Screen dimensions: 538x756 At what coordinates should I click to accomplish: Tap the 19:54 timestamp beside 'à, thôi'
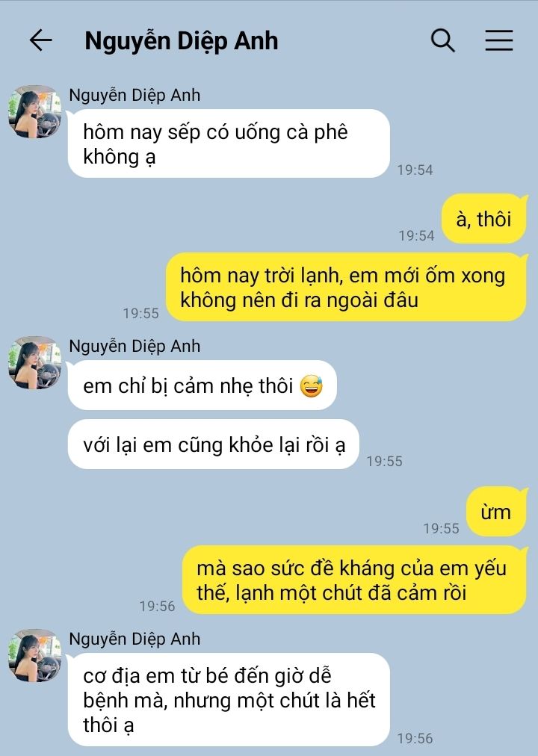pyautogui.click(x=416, y=235)
